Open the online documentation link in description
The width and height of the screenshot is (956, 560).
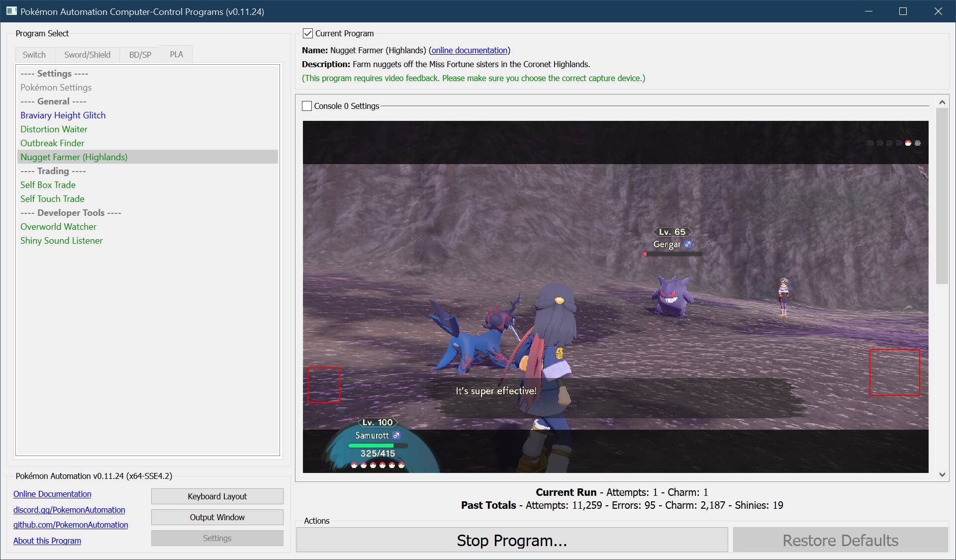(469, 50)
